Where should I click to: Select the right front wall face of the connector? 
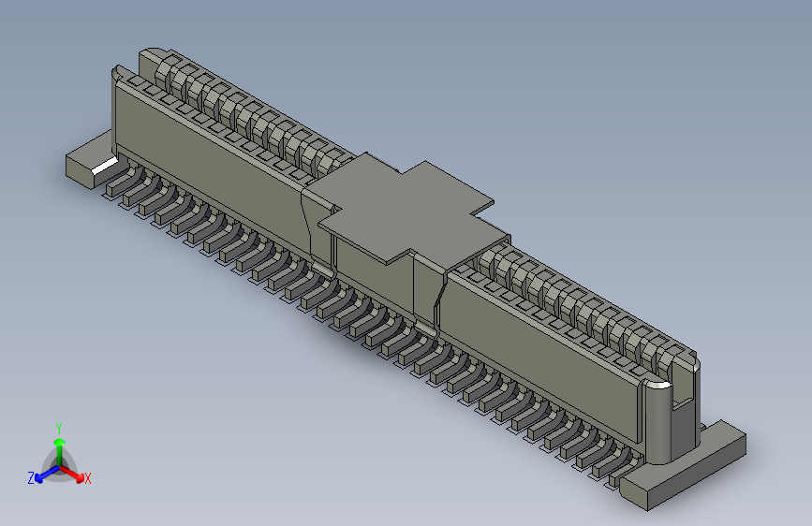coord(541,356)
